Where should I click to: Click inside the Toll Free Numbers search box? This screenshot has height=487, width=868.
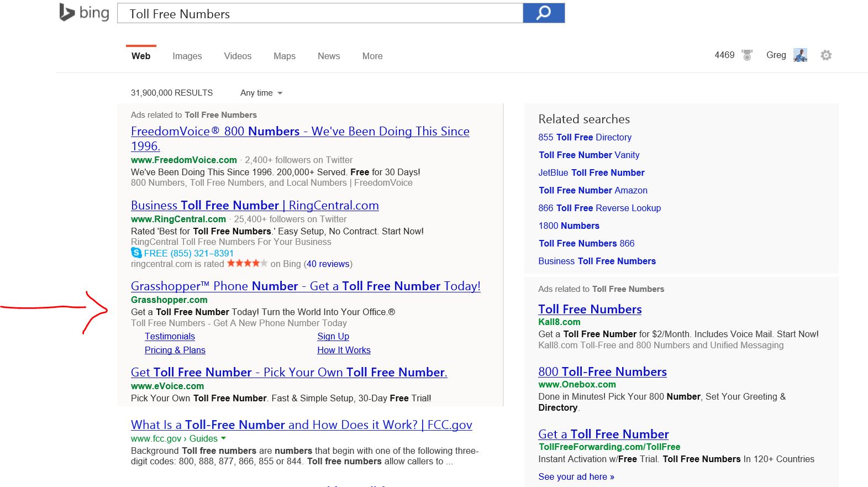click(320, 13)
